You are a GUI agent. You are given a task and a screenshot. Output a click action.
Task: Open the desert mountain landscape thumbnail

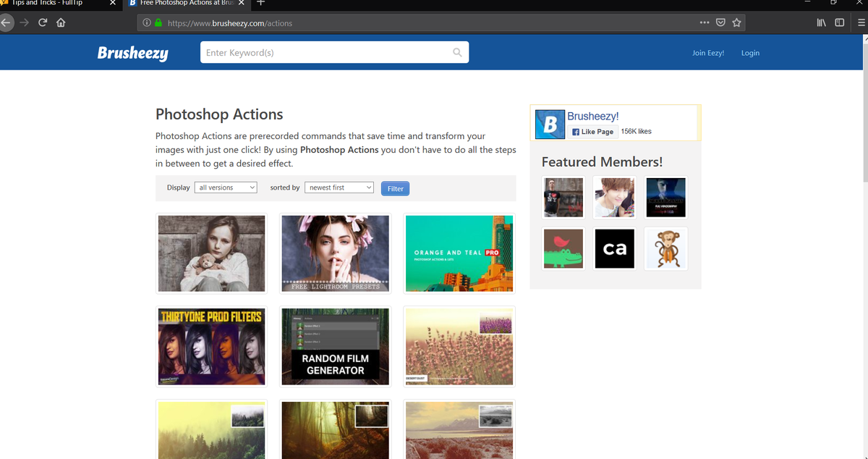(459, 429)
